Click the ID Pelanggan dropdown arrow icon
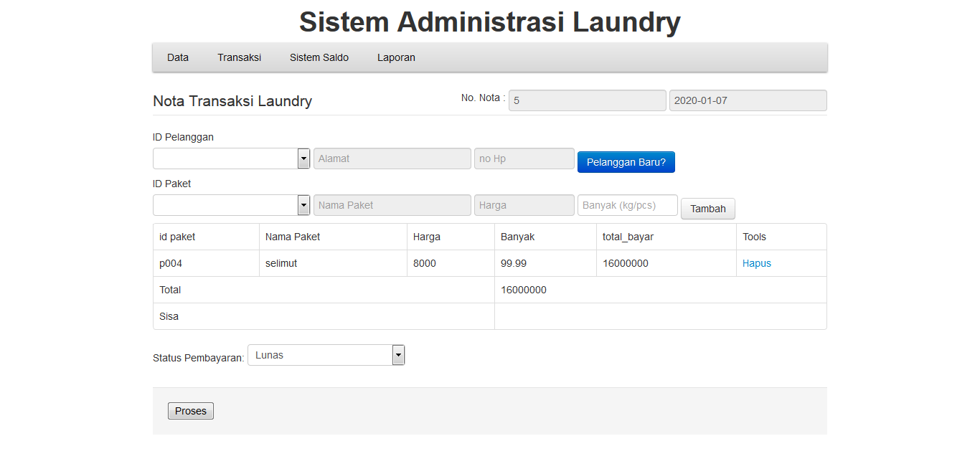Viewport: 980px width, 469px height. coord(303,158)
